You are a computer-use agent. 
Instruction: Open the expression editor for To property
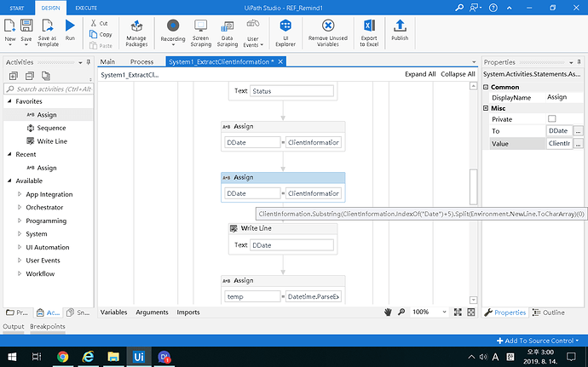579,131
